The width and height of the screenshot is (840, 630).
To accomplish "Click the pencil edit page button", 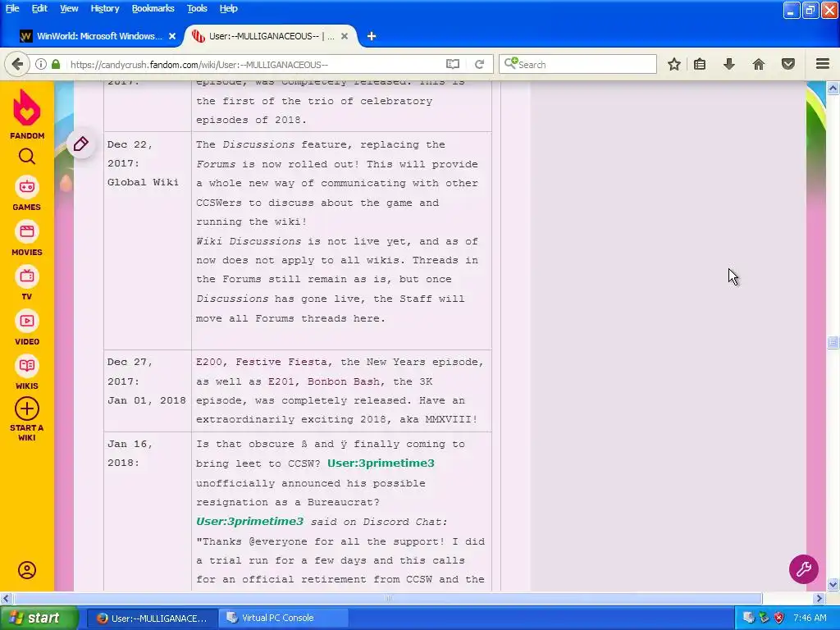I will click(81, 144).
